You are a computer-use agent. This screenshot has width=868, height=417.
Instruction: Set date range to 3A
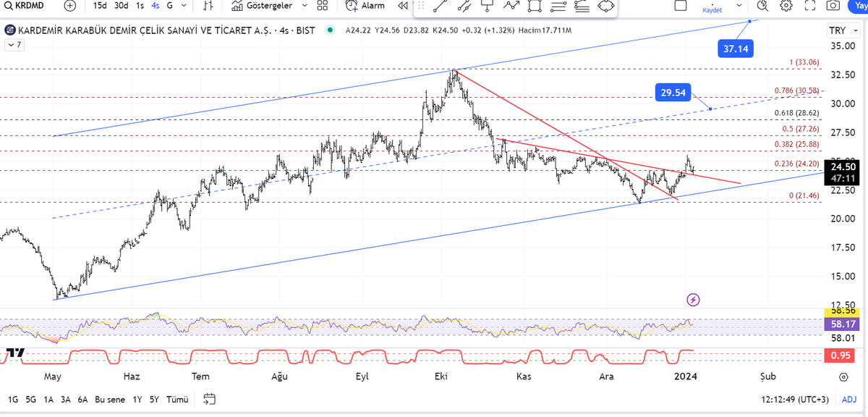66,400
